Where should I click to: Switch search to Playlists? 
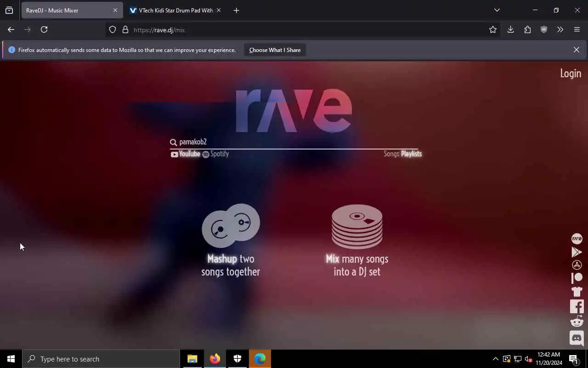411,154
